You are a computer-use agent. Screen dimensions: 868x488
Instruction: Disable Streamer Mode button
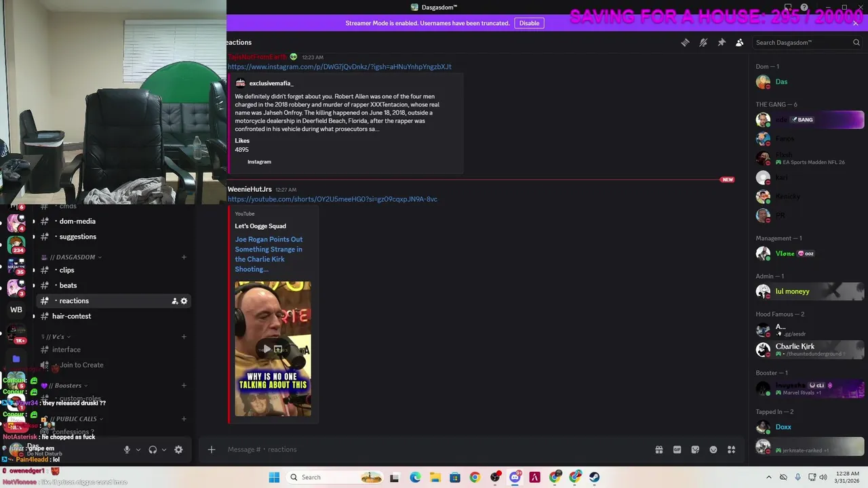point(529,23)
